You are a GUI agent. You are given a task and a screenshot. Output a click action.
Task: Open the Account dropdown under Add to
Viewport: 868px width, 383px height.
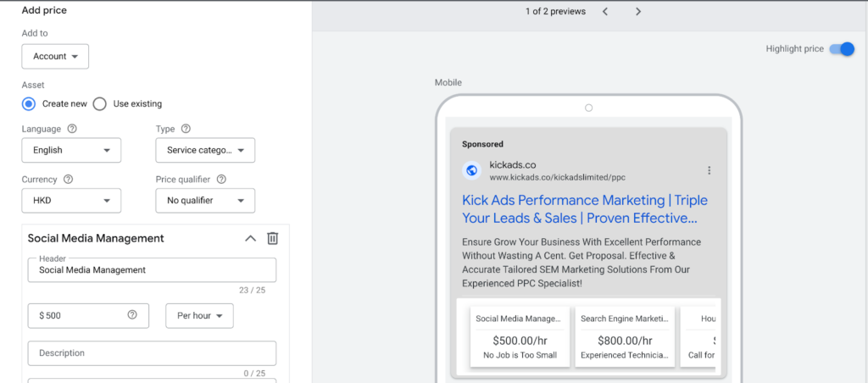(x=55, y=57)
